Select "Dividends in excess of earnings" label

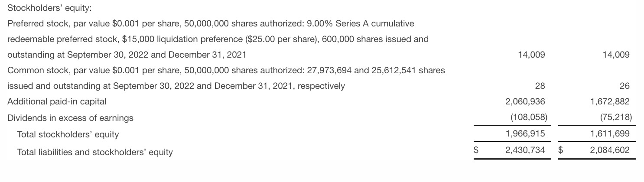tap(70, 118)
